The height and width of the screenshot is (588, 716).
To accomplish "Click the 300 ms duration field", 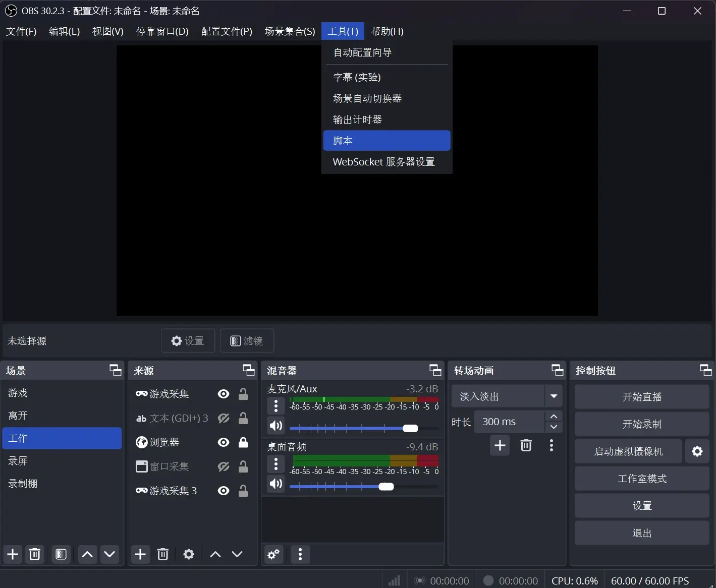I will (509, 422).
